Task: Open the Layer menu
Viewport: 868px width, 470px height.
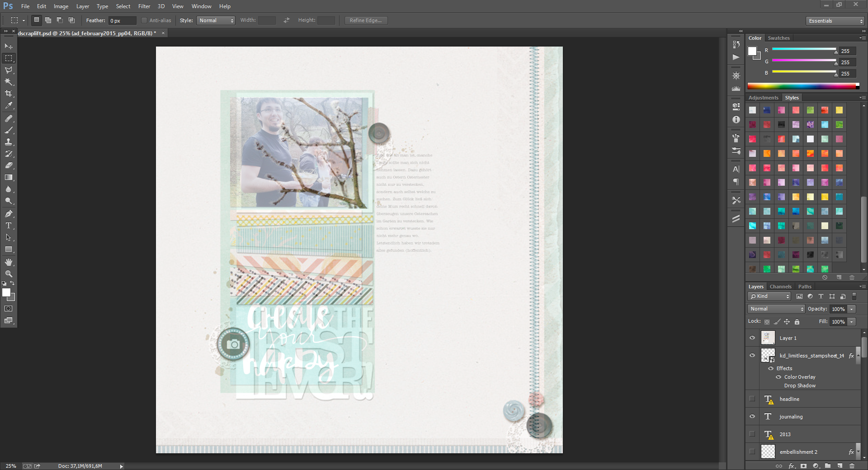Action: 83,6
